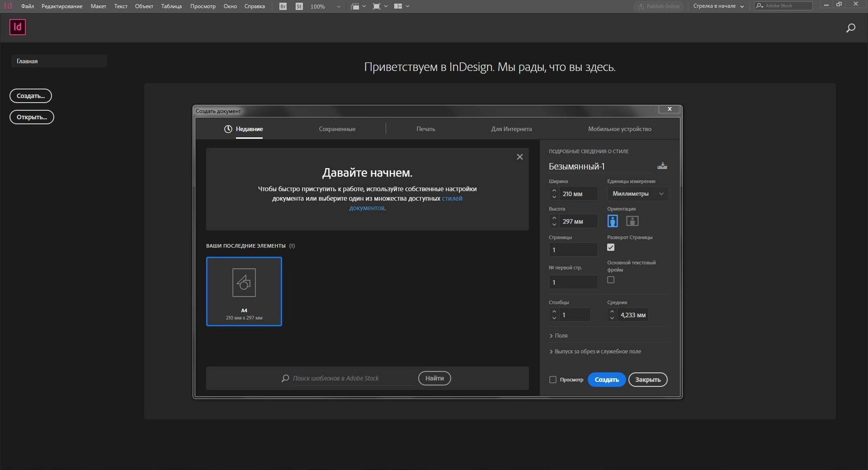This screenshot has width=868, height=470.
Task: Enable the Основной текстовый фрейм checkbox
Action: 611,280
